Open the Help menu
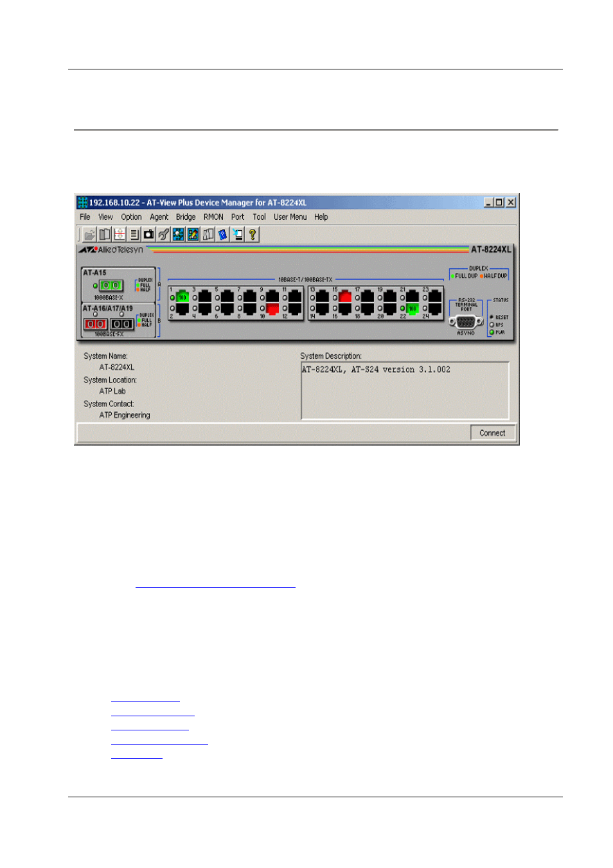This screenshot has height=868, width=613. pyautogui.click(x=321, y=217)
